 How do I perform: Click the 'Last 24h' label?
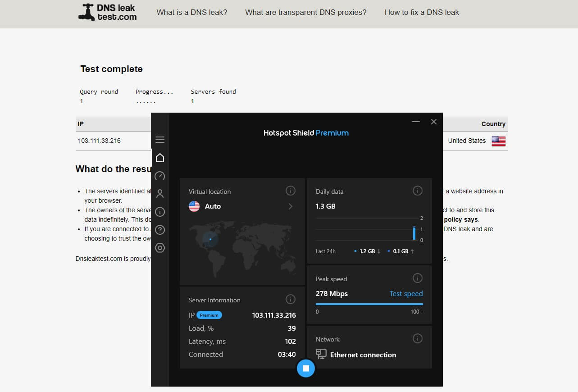(x=326, y=251)
